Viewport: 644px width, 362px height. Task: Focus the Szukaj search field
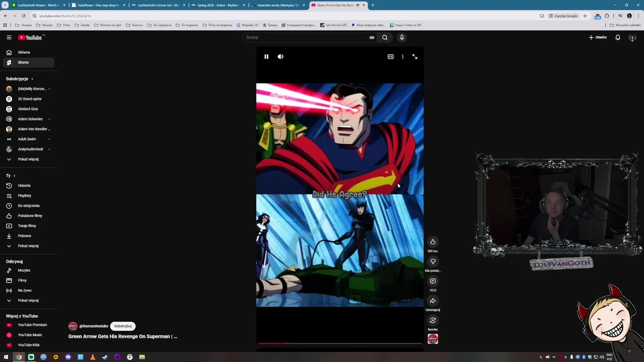pos(307,37)
